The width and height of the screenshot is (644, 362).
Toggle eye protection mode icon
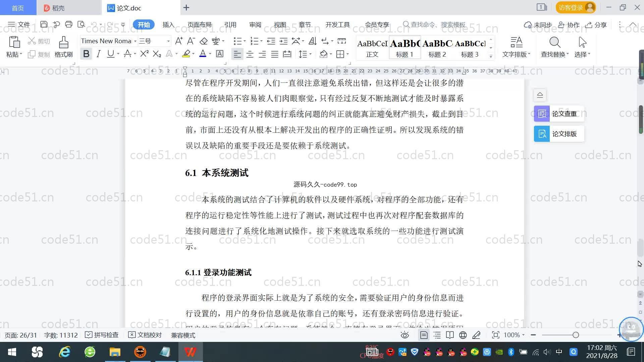[405, 335]
